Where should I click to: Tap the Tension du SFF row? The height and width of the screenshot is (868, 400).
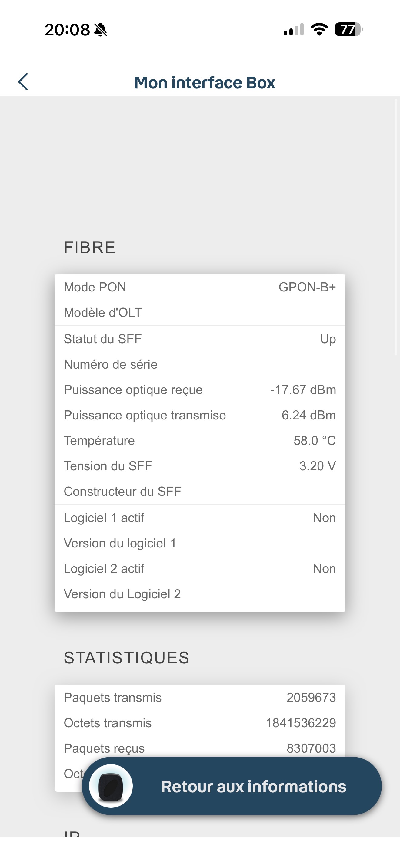click(x=200, y=466)
